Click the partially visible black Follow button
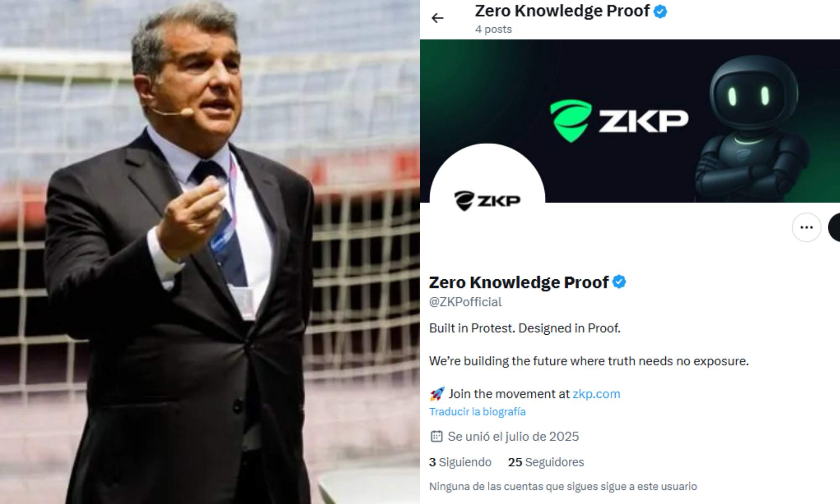 pyautogui.click(x=834, y=227)
